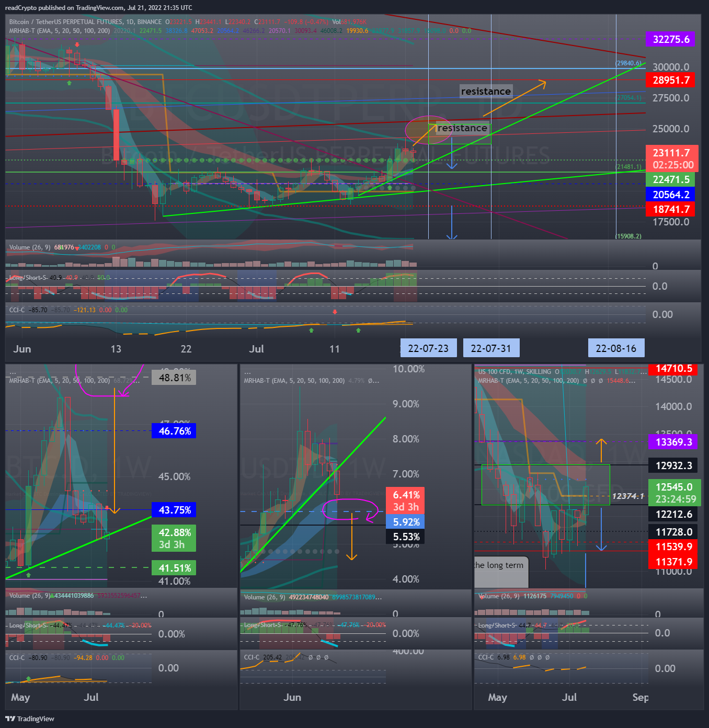Click the 22-07-31 date marker
The height and width of the screenshot is (728, 709).
pos(491,348)
